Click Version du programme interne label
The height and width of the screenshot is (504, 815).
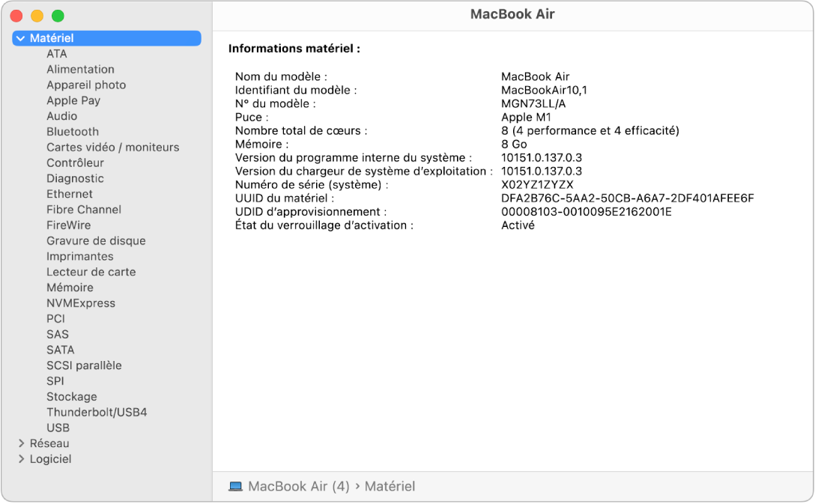pos(354,158)
